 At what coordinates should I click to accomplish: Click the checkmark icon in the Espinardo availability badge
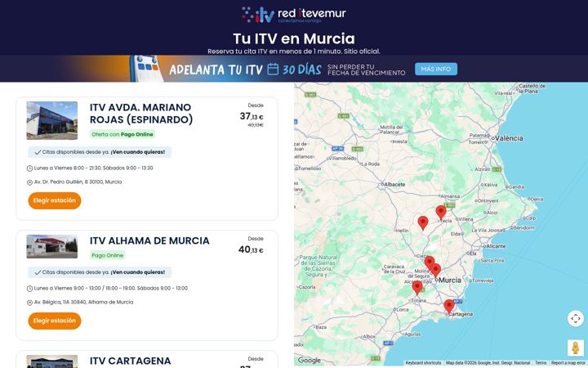pyautogui.click(x=38, y=152)
